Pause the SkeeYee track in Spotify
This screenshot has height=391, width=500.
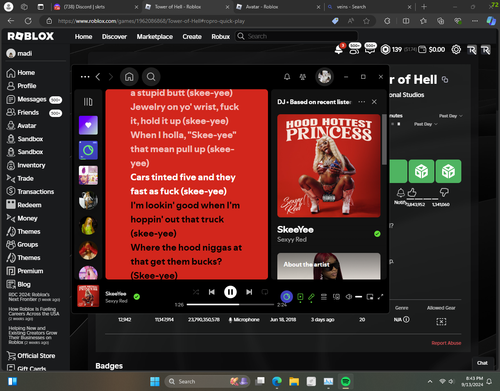230,292
